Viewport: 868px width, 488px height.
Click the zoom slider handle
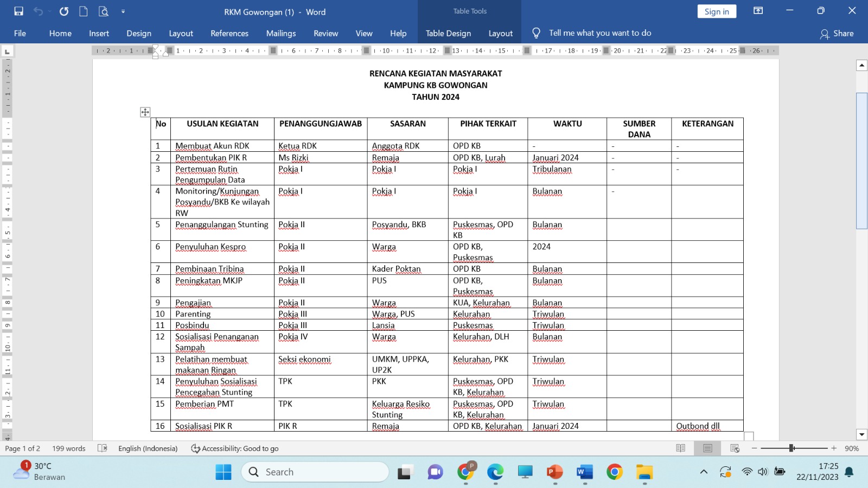pyautogui.click(x=792, y=448)
